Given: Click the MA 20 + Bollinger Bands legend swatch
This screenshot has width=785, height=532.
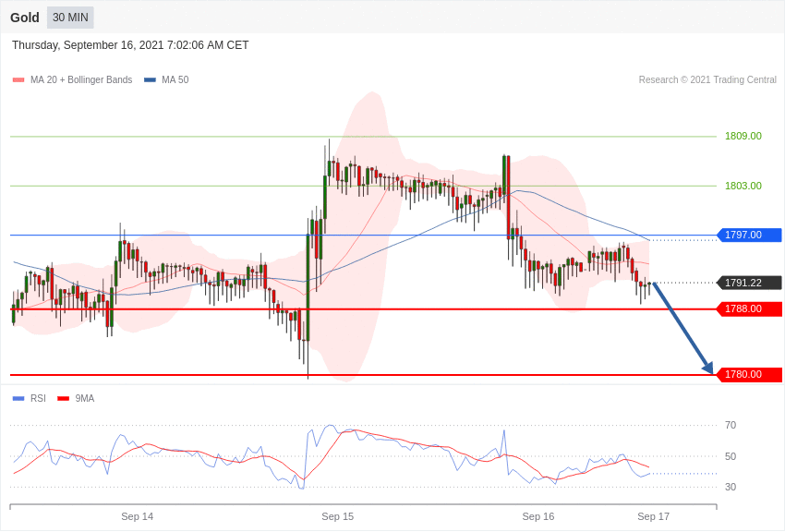Looking at the screenshot, I should [18, 80].
